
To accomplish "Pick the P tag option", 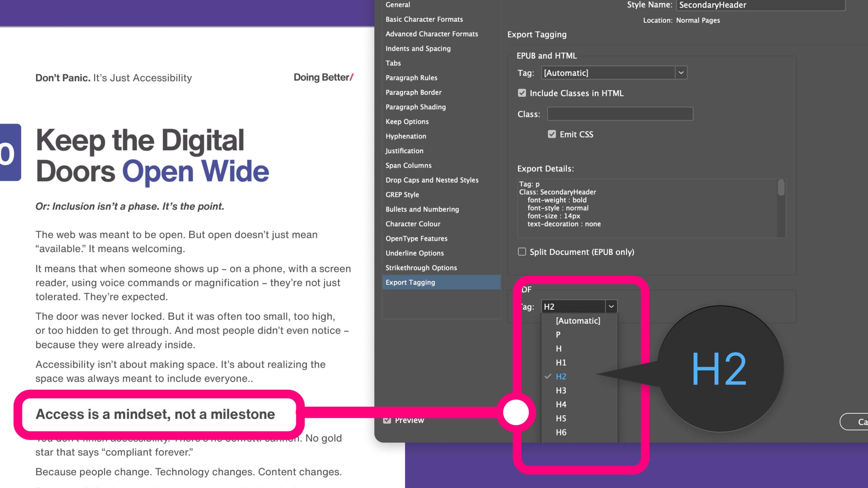I will click(x=558, y=334).
